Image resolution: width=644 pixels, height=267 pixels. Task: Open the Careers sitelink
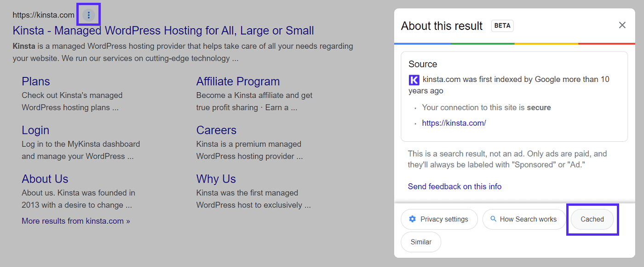(216, 130)
